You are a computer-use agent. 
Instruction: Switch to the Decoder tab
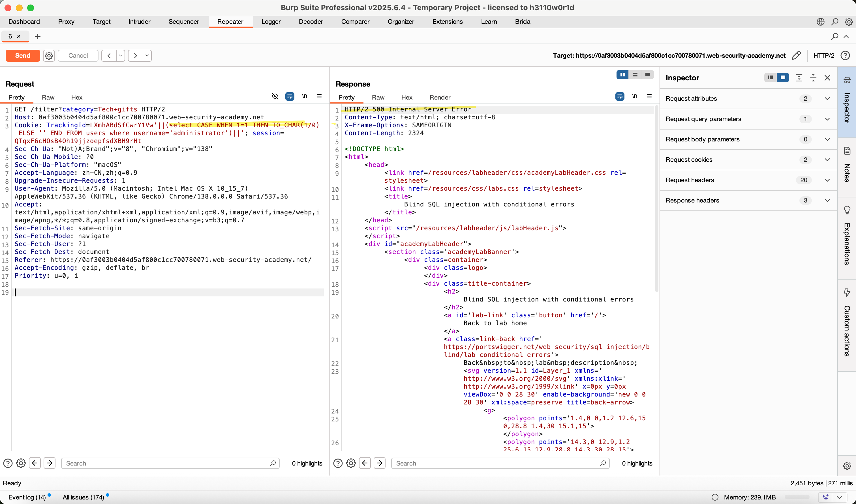click(x=311, y=21)
